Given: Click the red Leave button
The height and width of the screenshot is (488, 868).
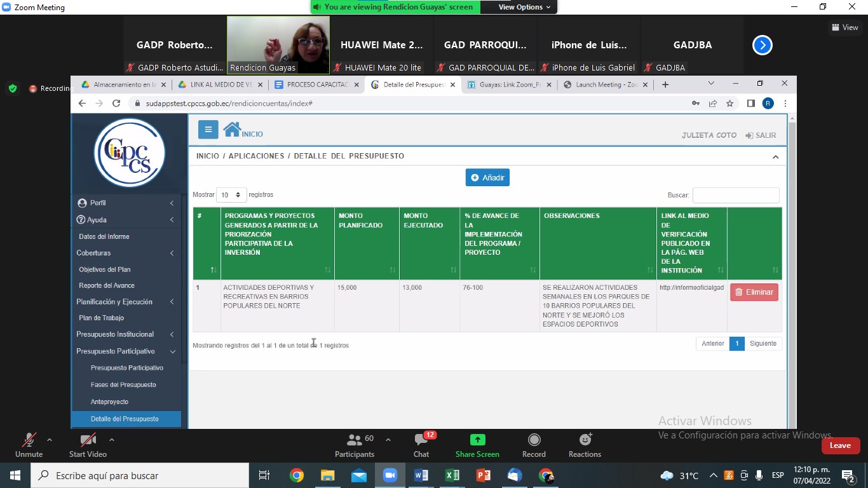Looking at the screenshot, I should (840, 445).
